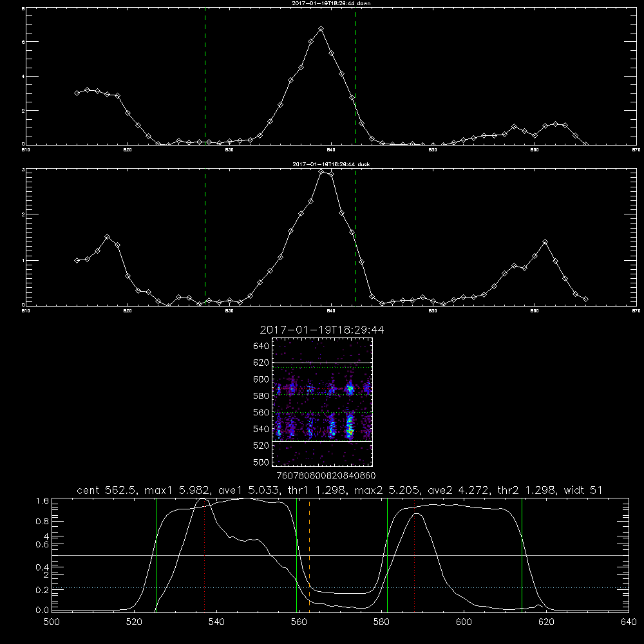This screenshot has height=644, width=644.
Task: Click the dusk plot title text
Action: pyautogui.click(x=331, y=164)
